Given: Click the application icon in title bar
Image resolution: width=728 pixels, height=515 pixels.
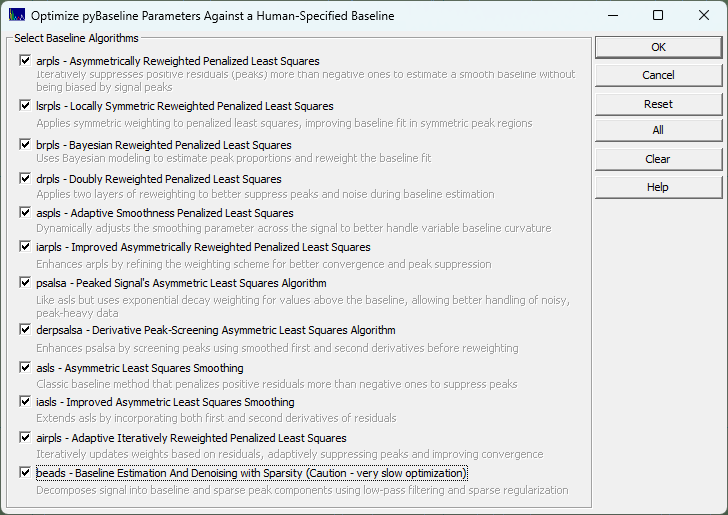Looking at the screenshot, I should 17,15.
